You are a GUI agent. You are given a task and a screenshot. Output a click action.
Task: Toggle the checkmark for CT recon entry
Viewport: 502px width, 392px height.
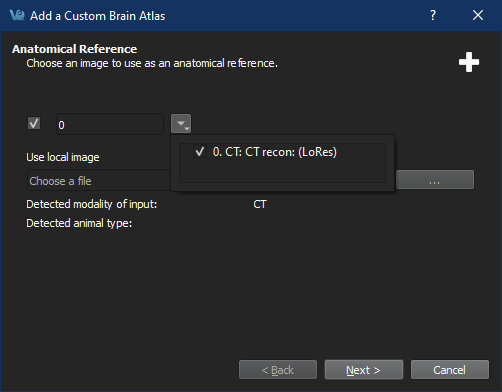200,152
